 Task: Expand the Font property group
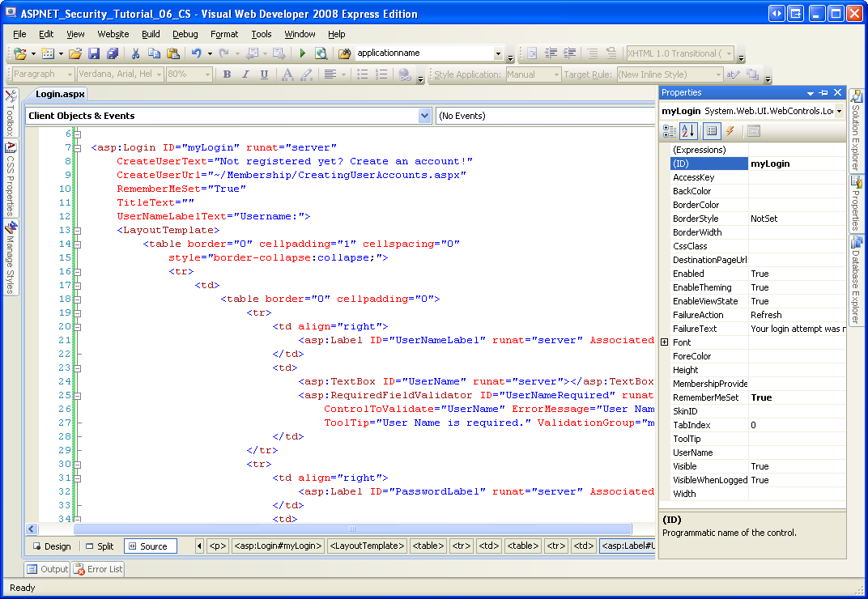(x=665, y=342)
